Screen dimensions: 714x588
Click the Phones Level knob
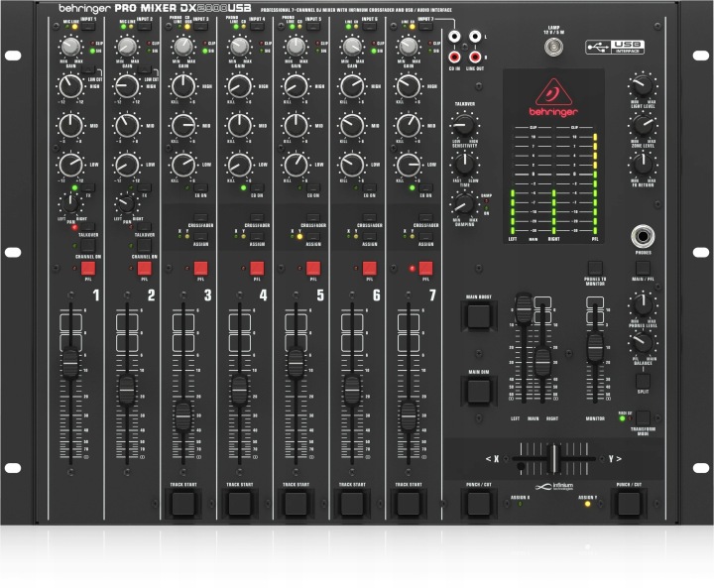(x=643, y=304)
